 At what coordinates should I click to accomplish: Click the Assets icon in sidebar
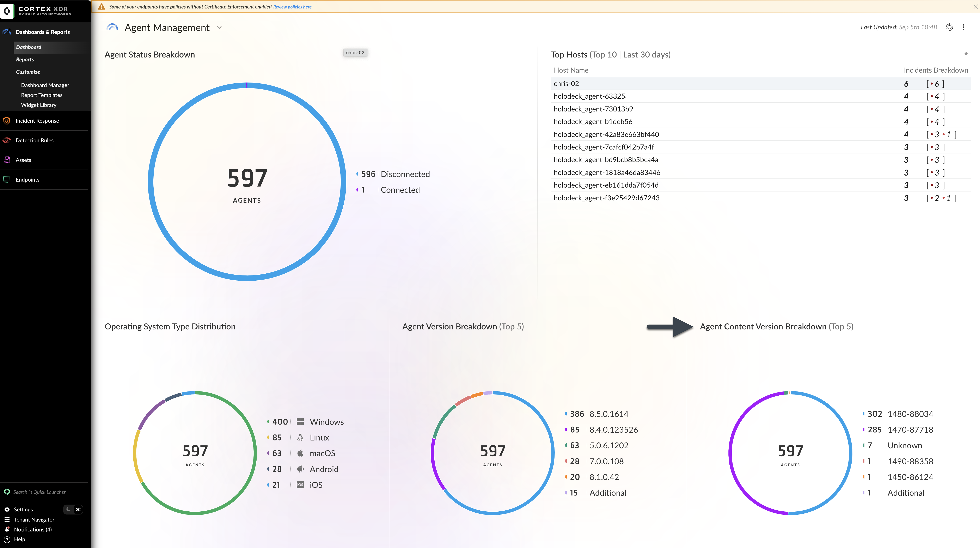7,160
